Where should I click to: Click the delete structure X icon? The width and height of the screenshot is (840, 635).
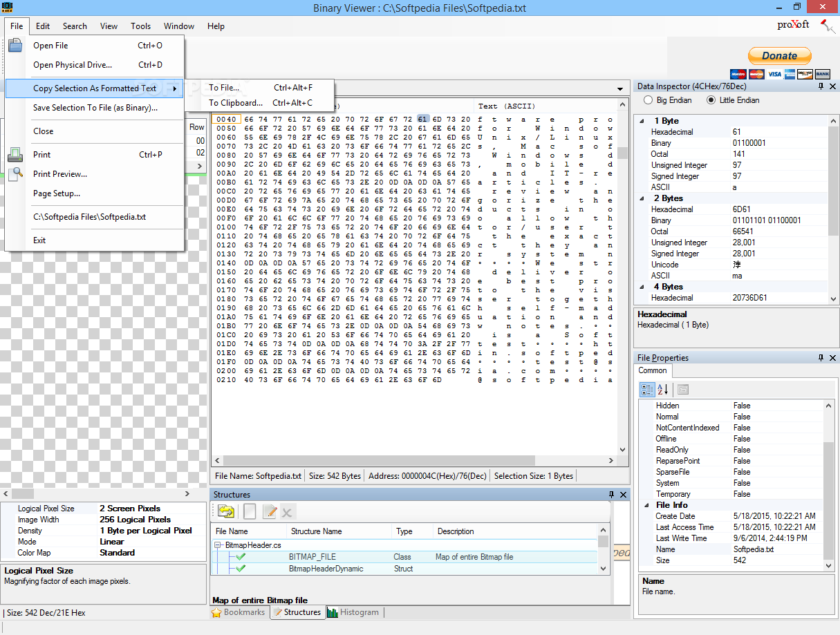pyautogui.click(x=287, y=511)
